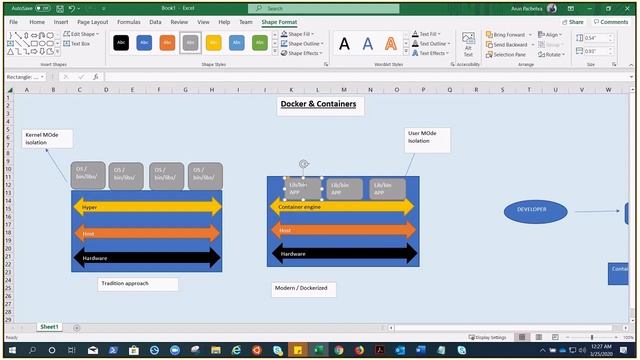
Task: Apply the black WordArt A style
Action: tap(344, 43)
